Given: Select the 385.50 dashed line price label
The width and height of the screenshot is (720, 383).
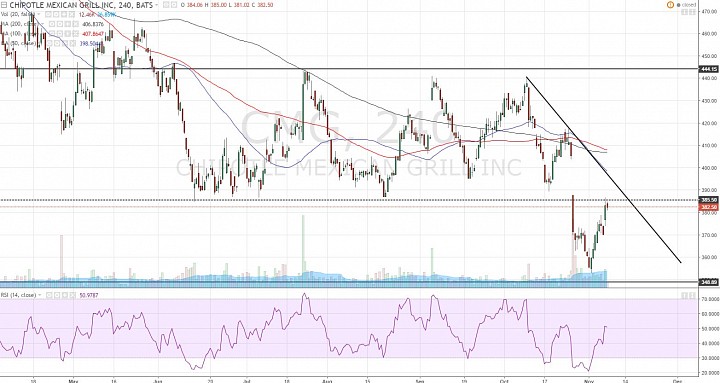Looking at the screenshot, I should pos(709,200).
